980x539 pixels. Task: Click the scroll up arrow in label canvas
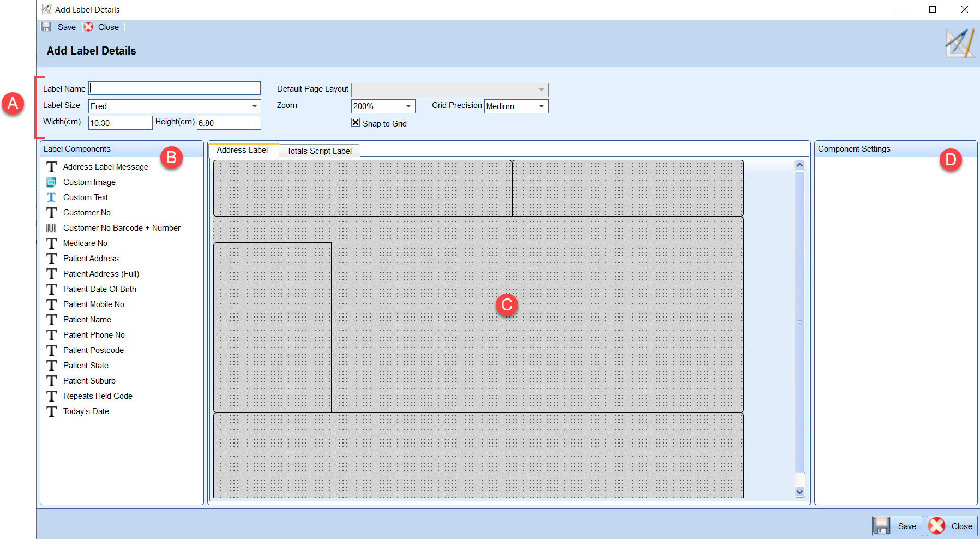click(x=800, y=165)
